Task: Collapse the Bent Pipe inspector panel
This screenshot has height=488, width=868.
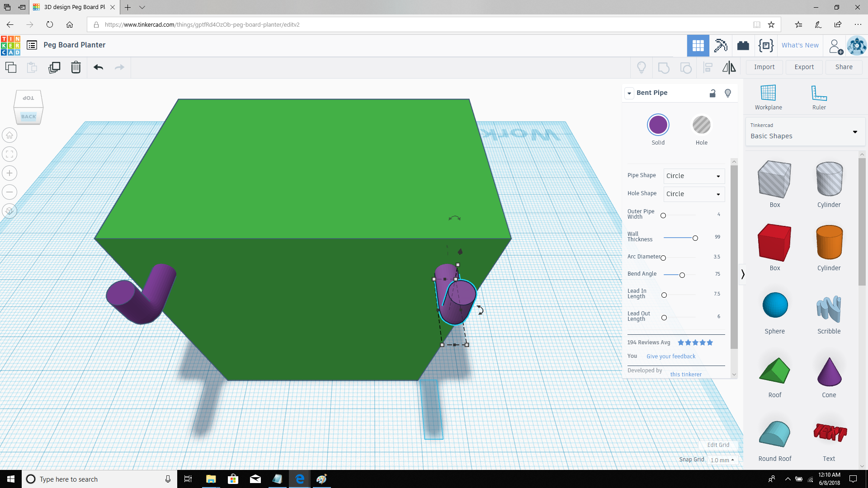Action: (629, 93)
